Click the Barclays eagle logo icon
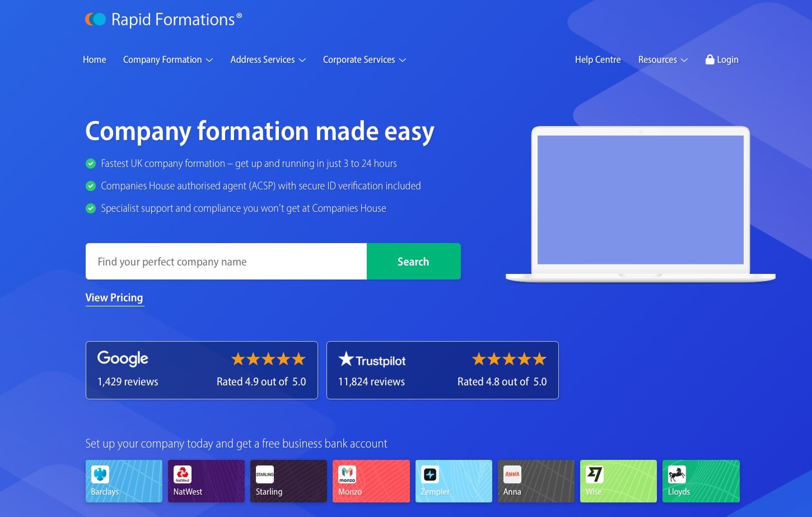The width and height of the screenshot is (812, 517). pos(100,474)
